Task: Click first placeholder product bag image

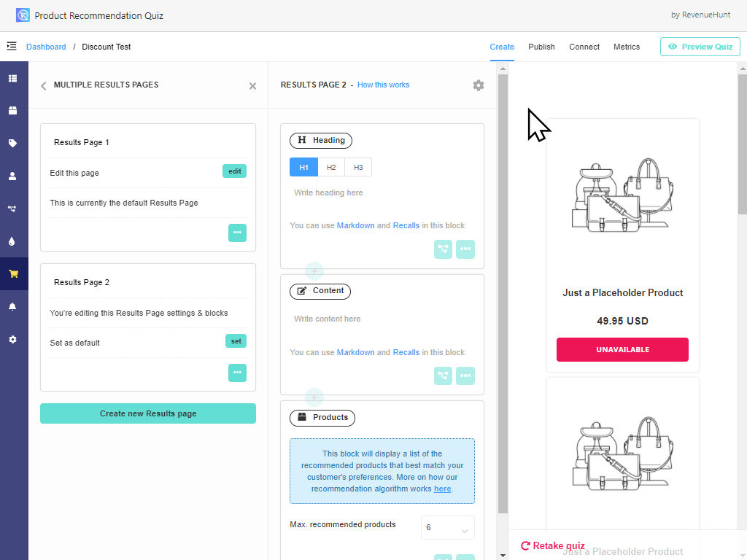Action: (x=622, y=195)
